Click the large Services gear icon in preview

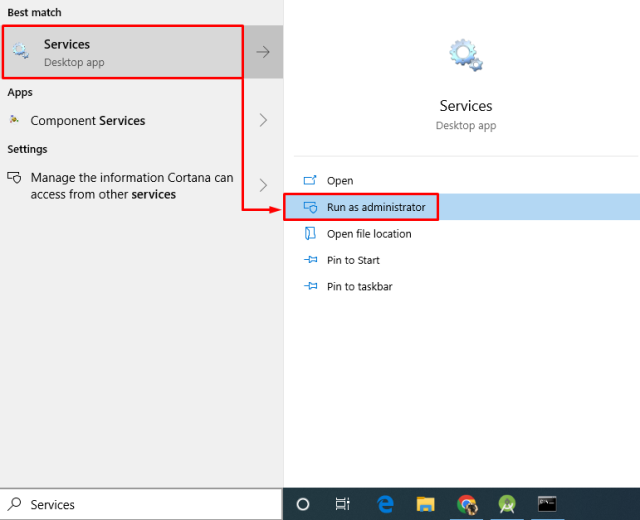click(x=466, y=56)
